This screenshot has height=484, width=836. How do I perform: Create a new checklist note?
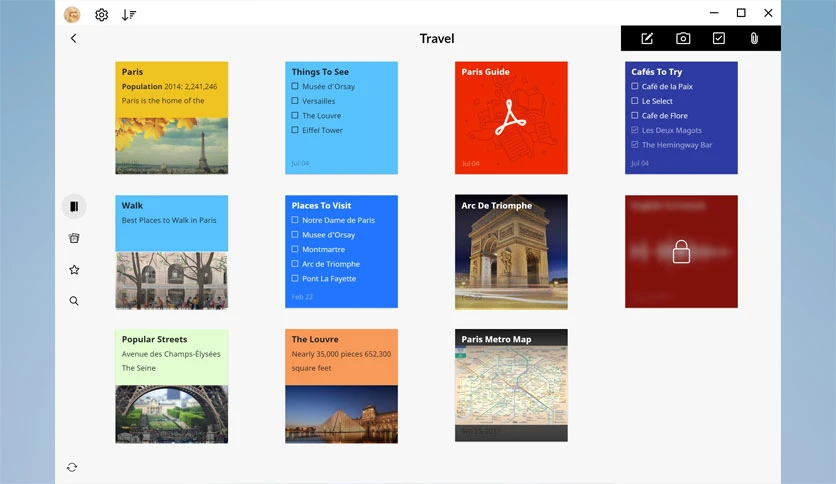tap(719, 38)
